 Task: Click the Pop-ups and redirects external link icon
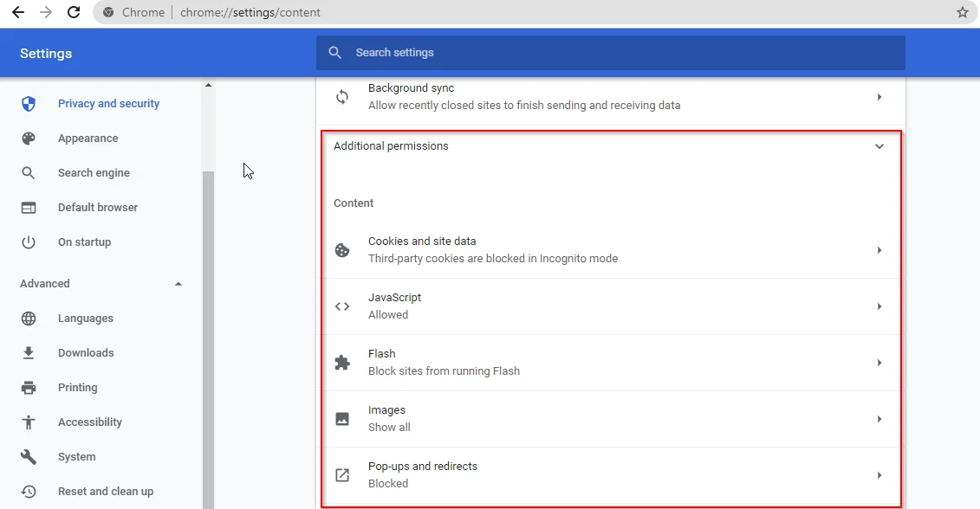(x=342, y=475)
